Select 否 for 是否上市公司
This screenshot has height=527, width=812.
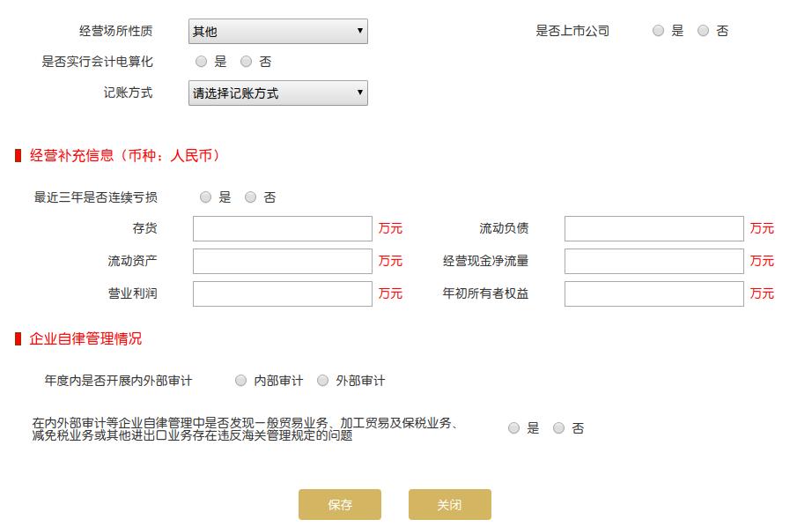pos(702,30)
